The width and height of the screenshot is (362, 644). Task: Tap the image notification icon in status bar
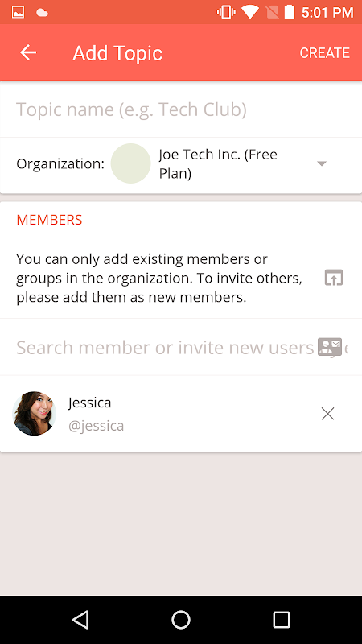[18, 12]
